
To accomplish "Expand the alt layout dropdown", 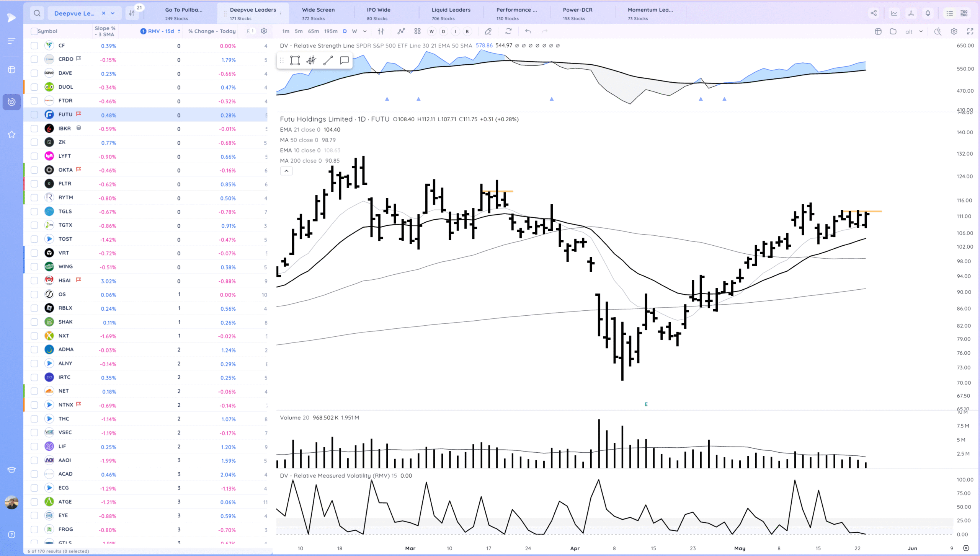I will (921, 31).
